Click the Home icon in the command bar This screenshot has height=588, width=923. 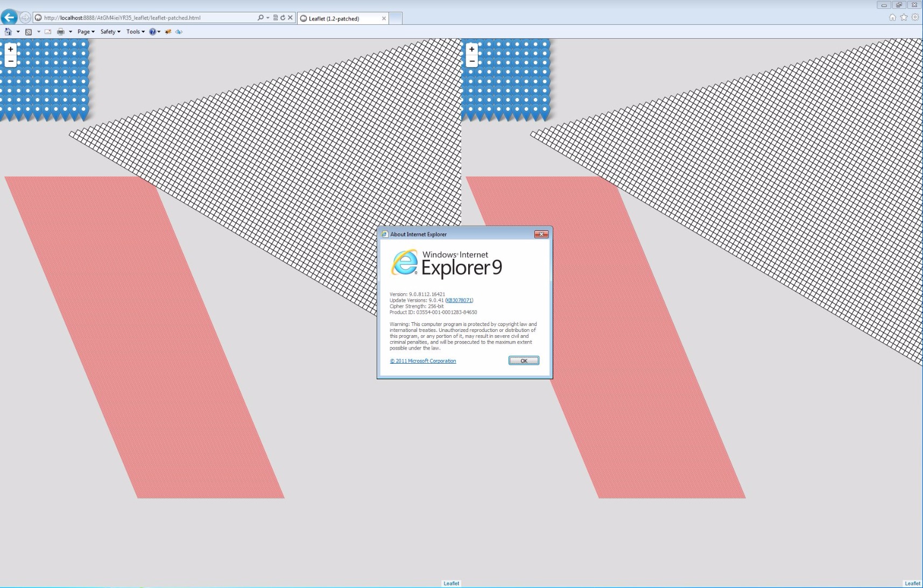pos(8,32)
